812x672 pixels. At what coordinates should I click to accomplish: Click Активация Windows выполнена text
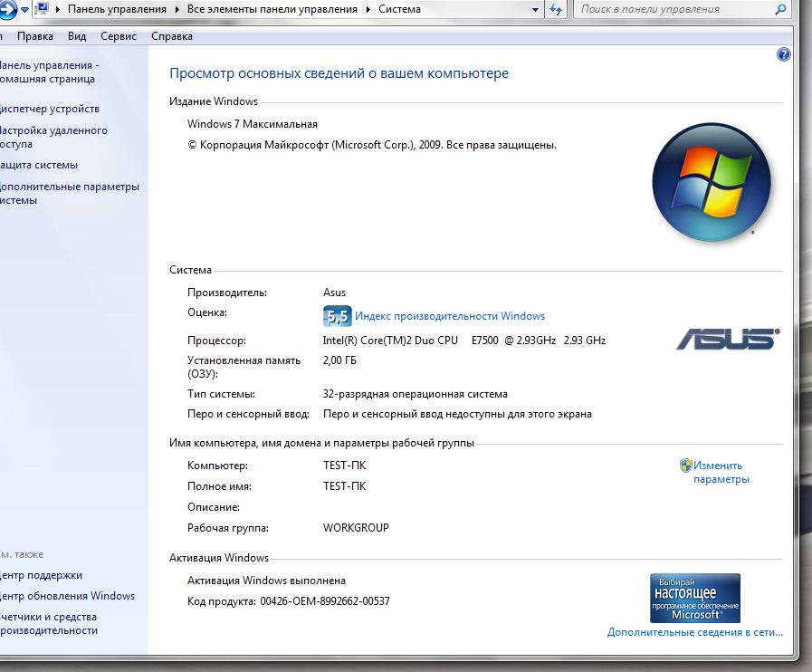point(266,581)
